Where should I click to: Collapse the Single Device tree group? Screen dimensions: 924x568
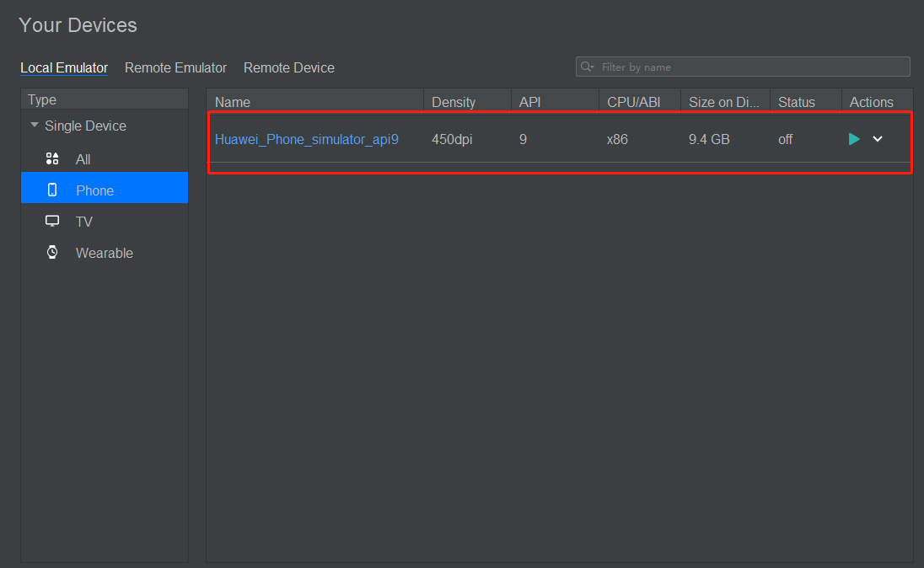(35, 125)
